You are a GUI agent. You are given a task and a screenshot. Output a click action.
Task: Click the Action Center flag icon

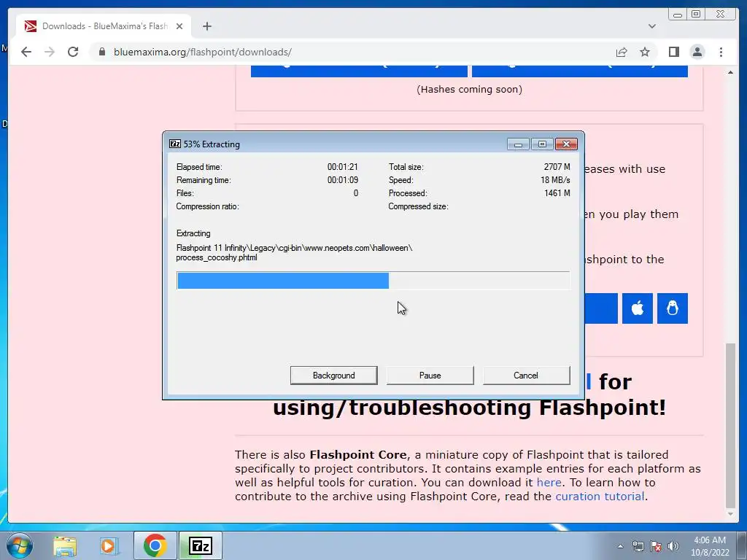click(x=656, y=546)
